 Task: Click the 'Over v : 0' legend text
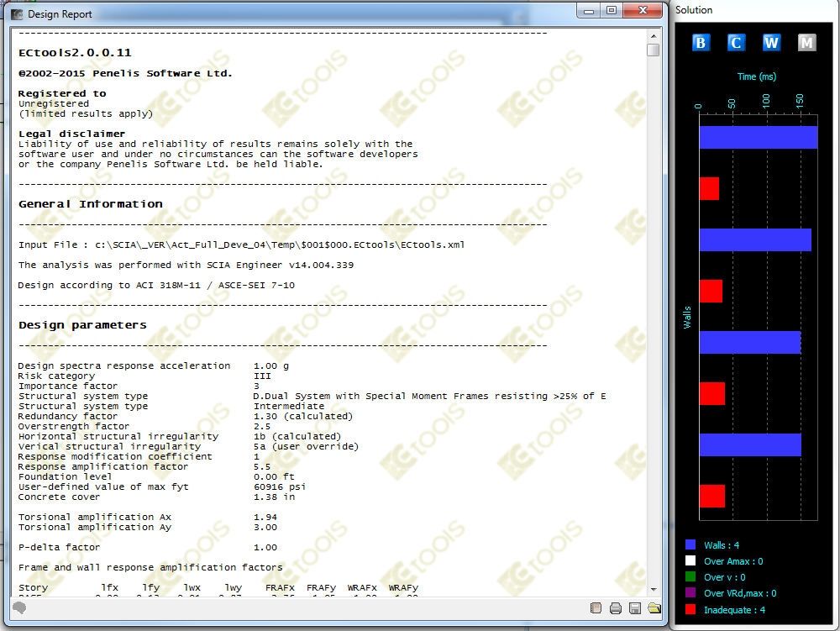pos(725,577)
